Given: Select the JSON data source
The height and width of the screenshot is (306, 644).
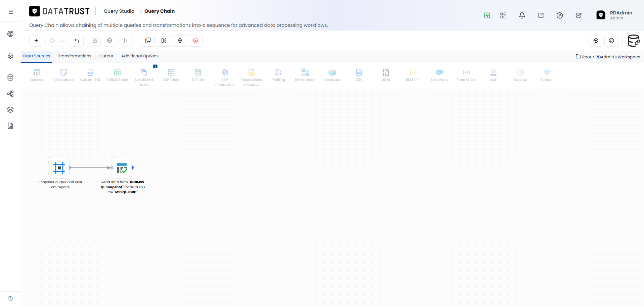Looking at the screenshot, I should click(386, 75).
